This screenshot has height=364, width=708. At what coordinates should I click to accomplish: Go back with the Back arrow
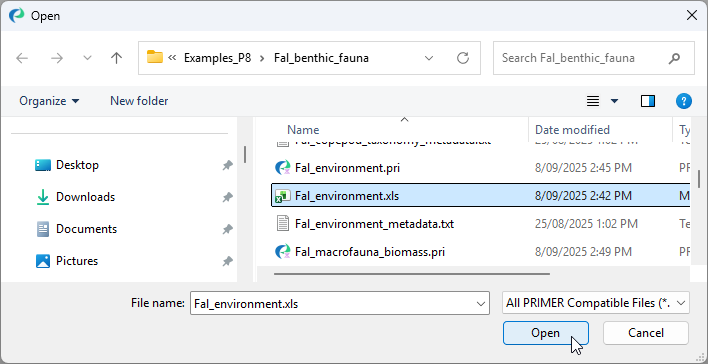(22, 58)
